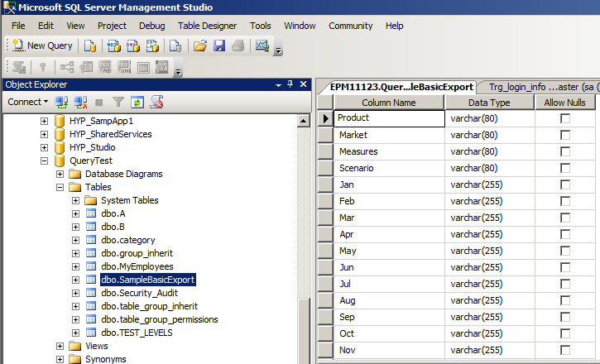
Task: Collapse the QueryTest database node
Action: (x=45, y=161)
